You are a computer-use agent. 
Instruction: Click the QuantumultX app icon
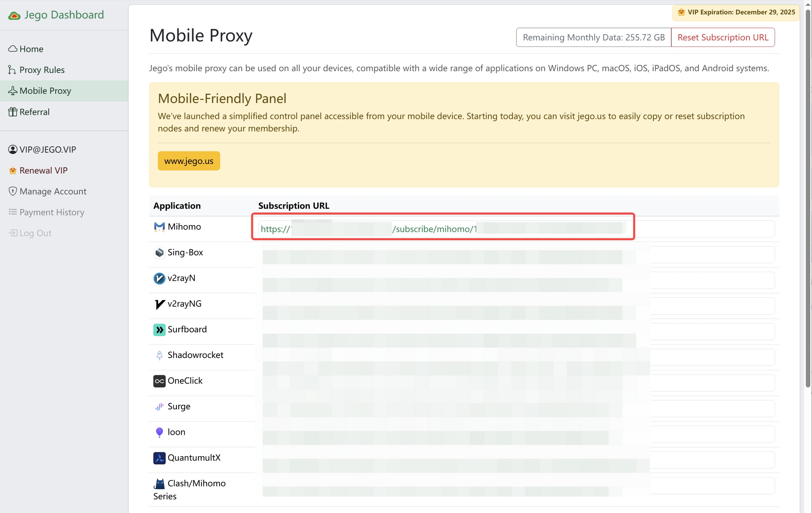click(x=159, y=458)
